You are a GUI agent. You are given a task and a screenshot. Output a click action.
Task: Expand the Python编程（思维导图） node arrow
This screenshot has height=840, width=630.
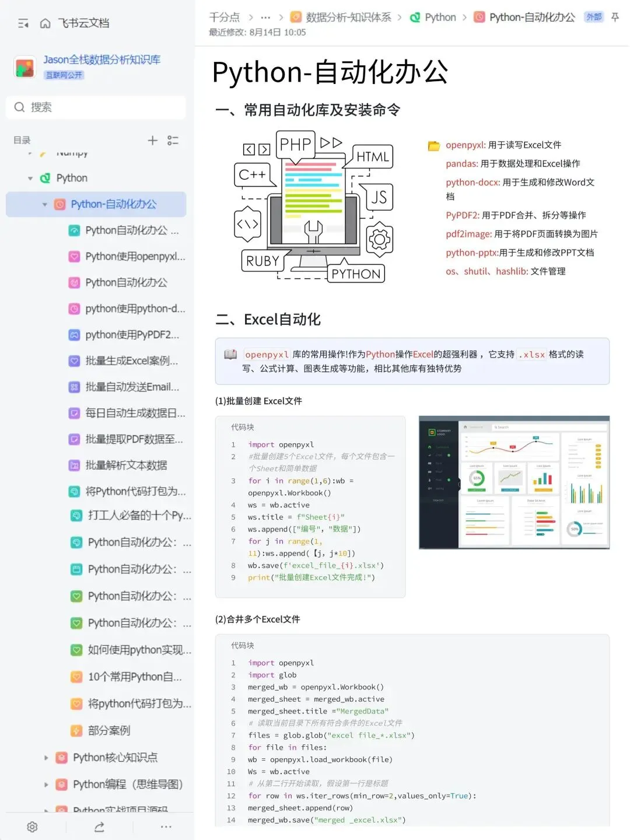pos(46,785)
